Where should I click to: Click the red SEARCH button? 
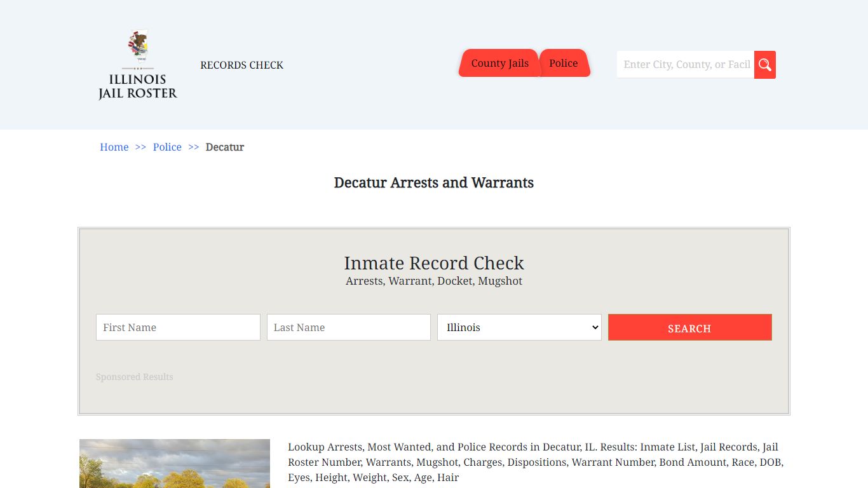pyautogui.click(x=690, y=327)
